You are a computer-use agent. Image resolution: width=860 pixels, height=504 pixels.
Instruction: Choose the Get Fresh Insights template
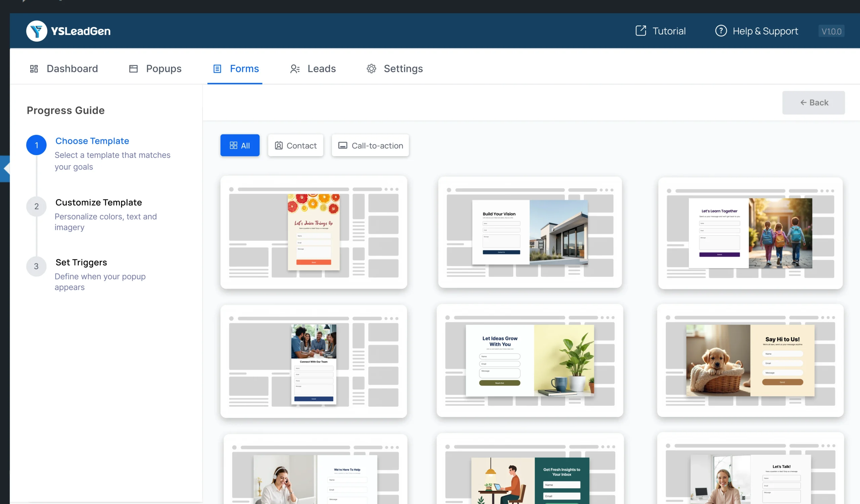click(530, 468)
